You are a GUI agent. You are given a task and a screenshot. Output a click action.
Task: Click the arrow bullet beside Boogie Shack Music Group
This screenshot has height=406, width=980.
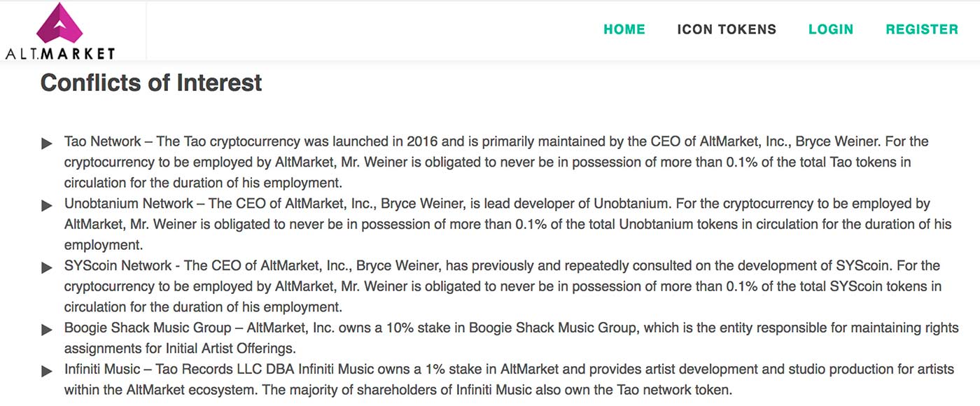(x=47, y=330)
